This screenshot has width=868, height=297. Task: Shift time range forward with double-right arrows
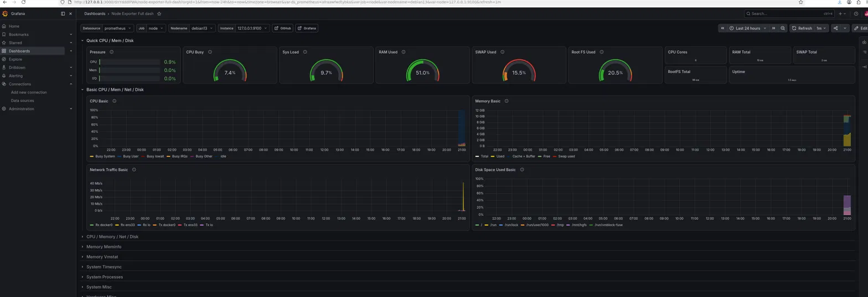coord(773,28)
